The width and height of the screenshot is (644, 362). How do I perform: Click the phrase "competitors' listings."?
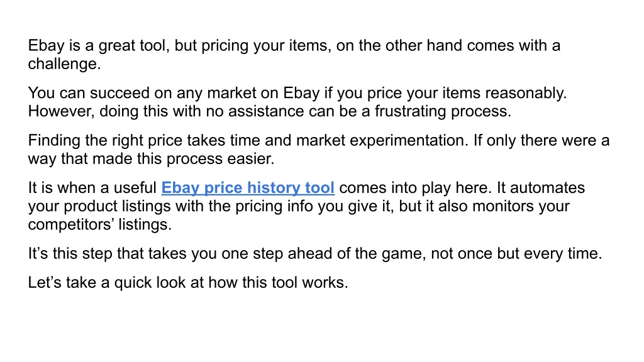(100, 224)
